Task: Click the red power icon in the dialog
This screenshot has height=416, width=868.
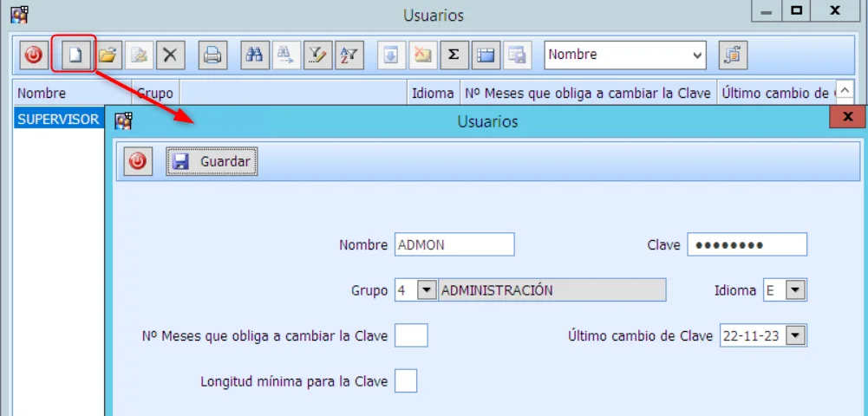Action: pos(138,161)
